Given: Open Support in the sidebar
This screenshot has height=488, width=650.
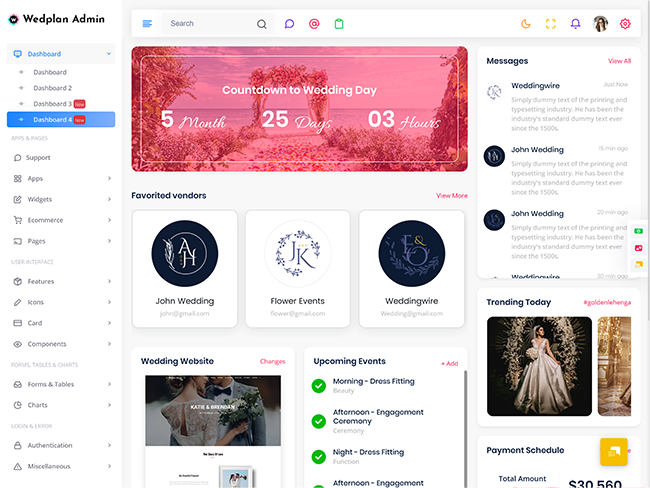Looking at the screenshot, I should pos(38,157).
